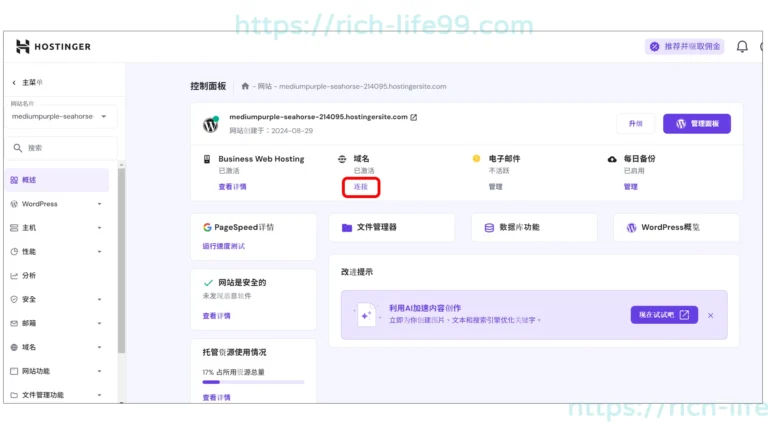Expand the 网站功能 sidebar menu
The height and width of the screenshot is (432, 768).
(x=99, y=371)
